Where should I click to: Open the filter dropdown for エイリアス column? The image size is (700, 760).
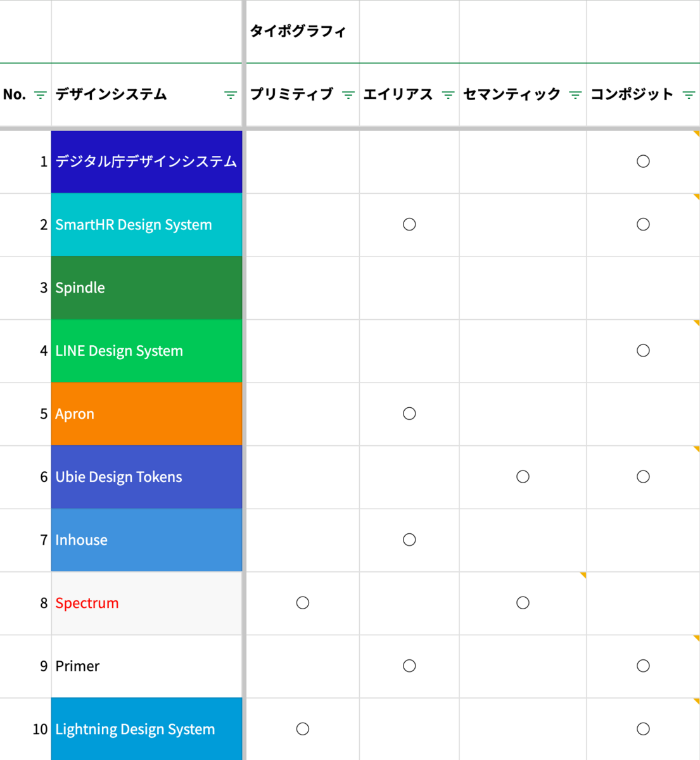(x=448, y=95)
